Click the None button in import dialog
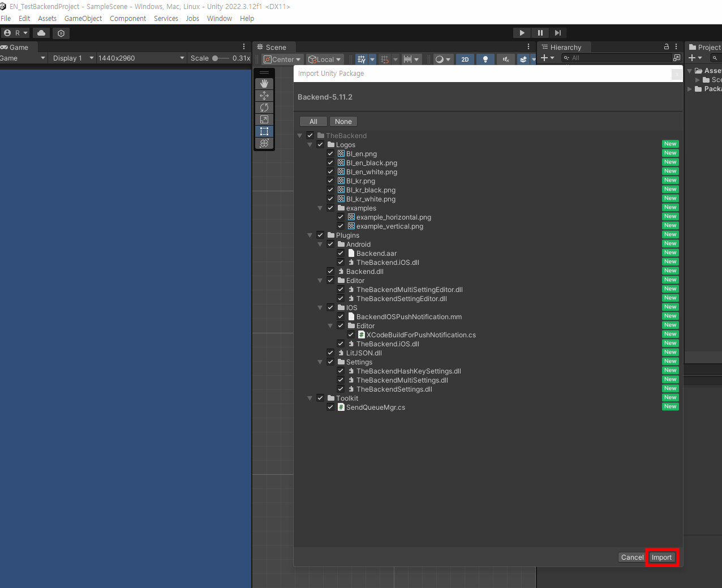 343,122
